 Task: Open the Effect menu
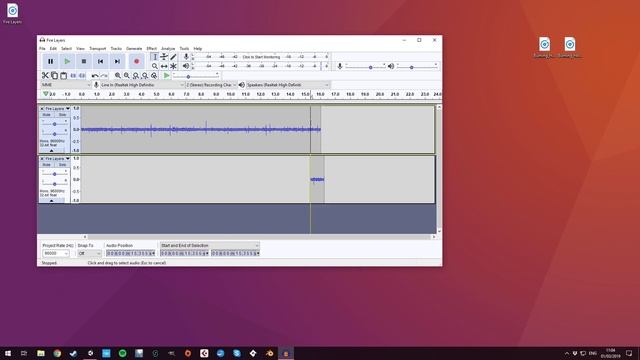click(151, 49)
